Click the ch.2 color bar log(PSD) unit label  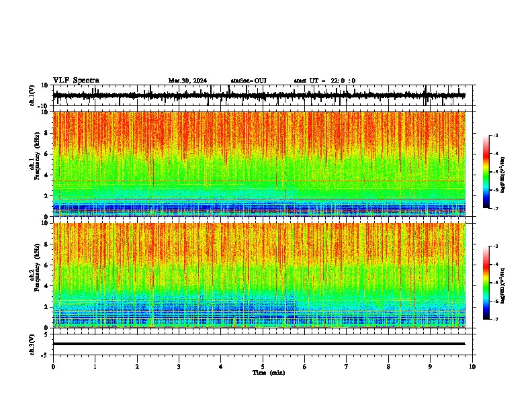tap(503, 285)
